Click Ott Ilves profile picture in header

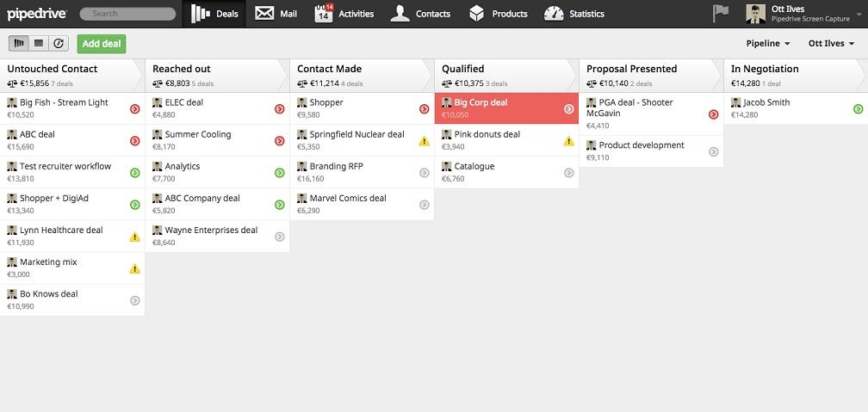click(756, 14)
